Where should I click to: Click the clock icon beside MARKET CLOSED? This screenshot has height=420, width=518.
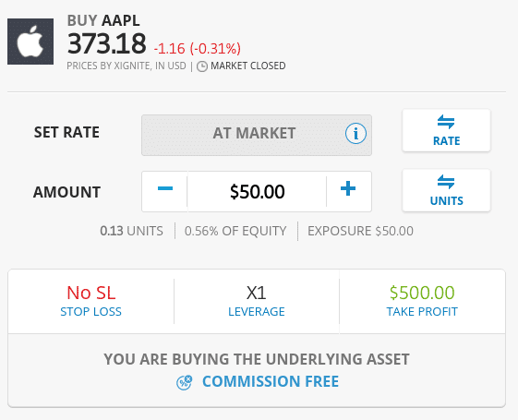202,66
